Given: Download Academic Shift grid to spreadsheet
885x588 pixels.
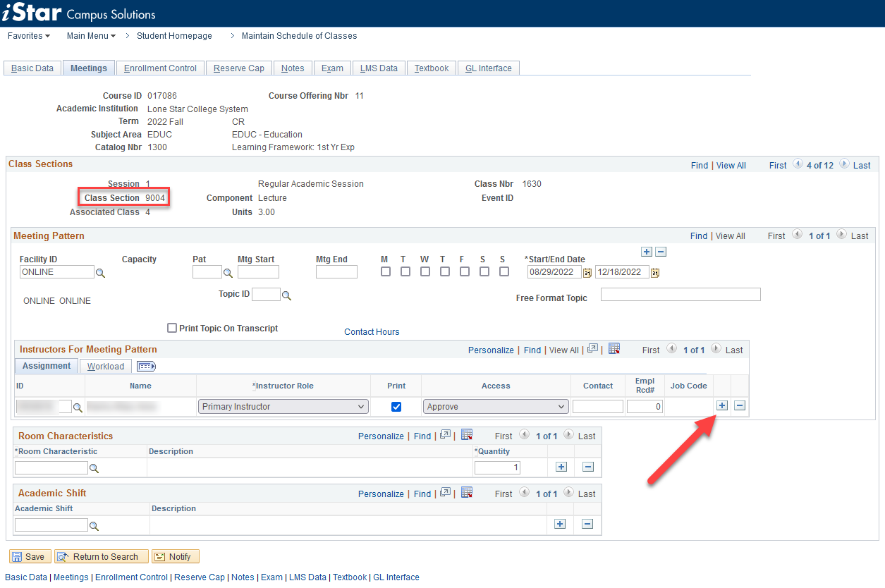Looking at the screenshot, I should (x=466, y=493).
